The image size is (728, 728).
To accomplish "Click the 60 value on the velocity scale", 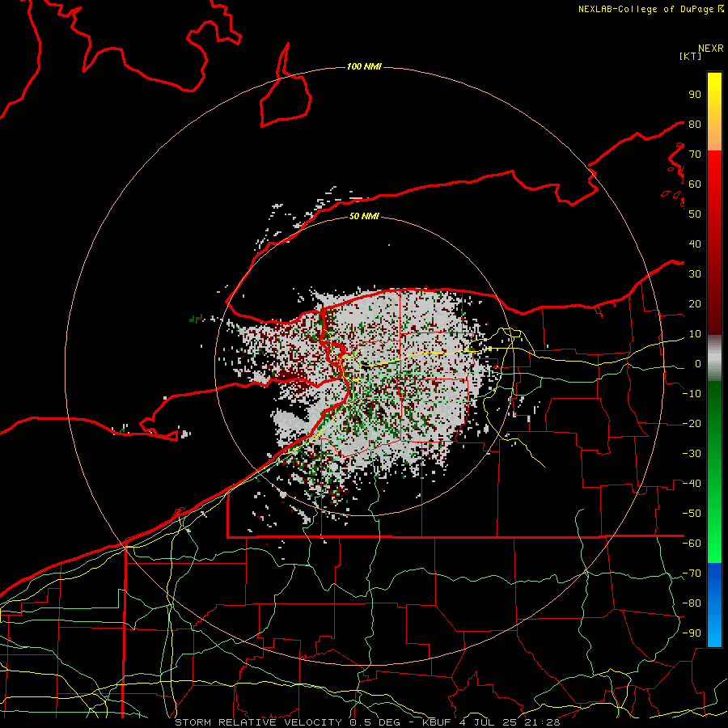I will [x=695, y=184].
